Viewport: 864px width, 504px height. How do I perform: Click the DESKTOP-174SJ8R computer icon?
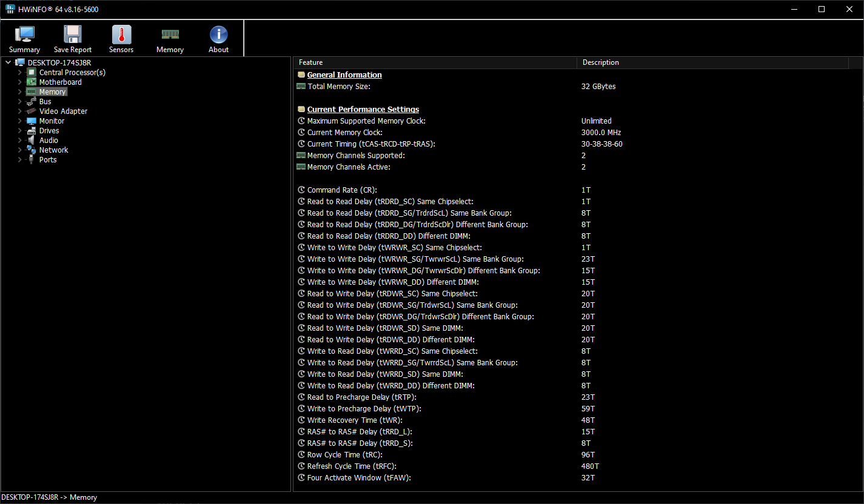(x=20, y=63)
